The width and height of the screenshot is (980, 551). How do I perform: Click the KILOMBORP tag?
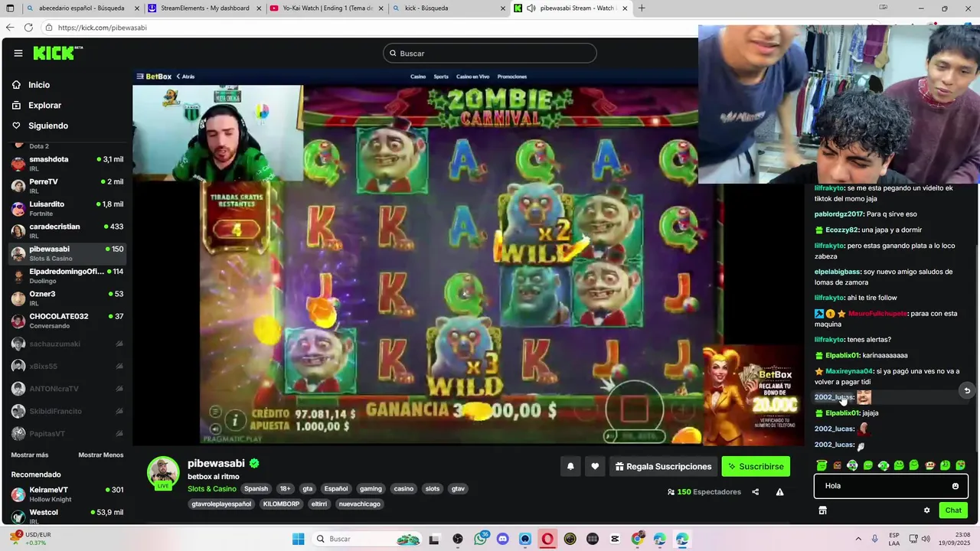(x=281, y=504)
